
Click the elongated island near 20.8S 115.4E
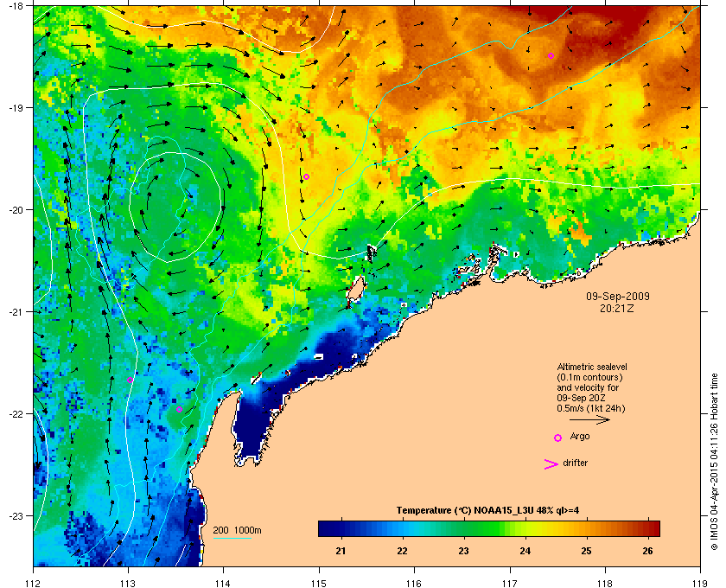pyautogui.click(x=355, y=289)
